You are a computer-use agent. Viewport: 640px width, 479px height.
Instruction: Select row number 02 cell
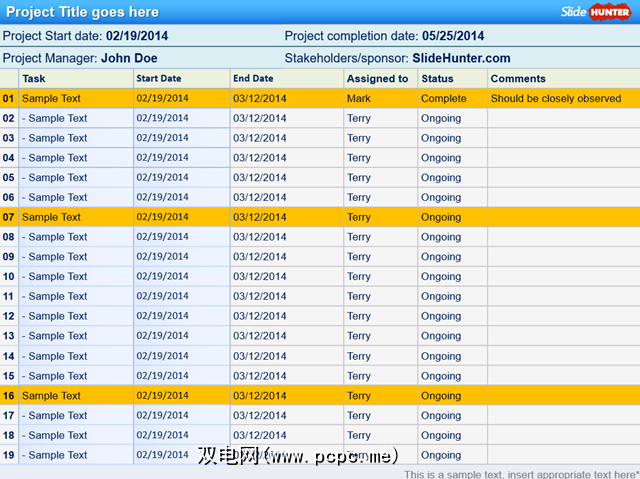pos(9,118)
